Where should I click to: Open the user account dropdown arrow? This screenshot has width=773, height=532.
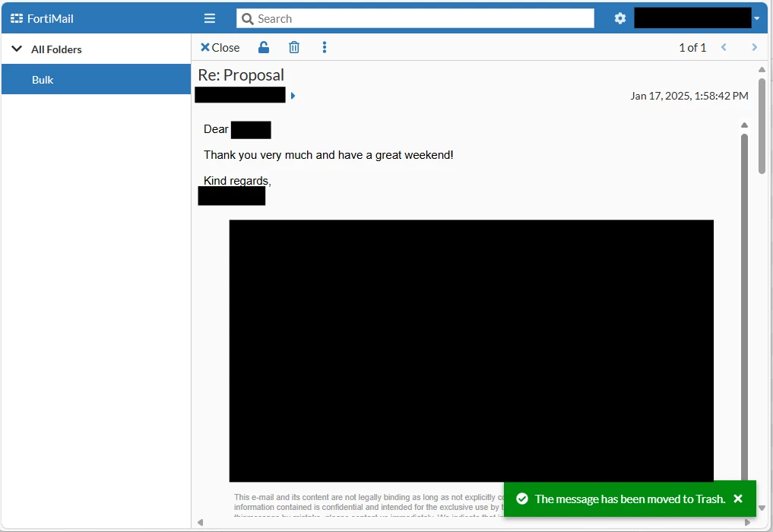[757, 19]
